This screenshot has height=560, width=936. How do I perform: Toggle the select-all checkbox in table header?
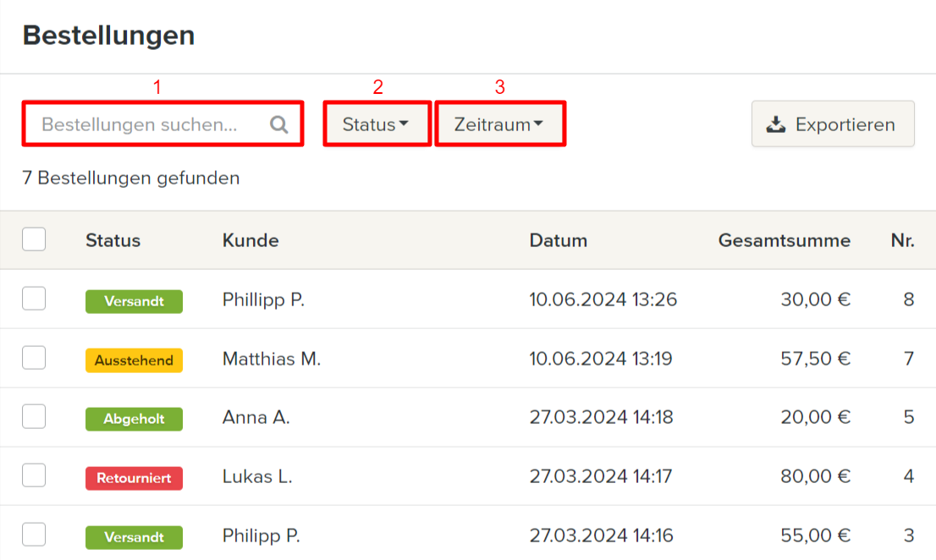coord(34,240)
